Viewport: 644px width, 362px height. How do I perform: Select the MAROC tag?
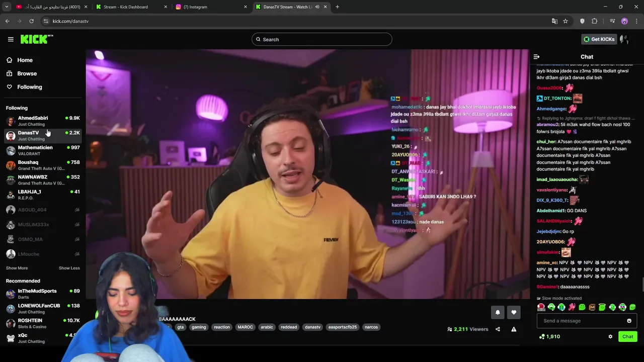246,327
